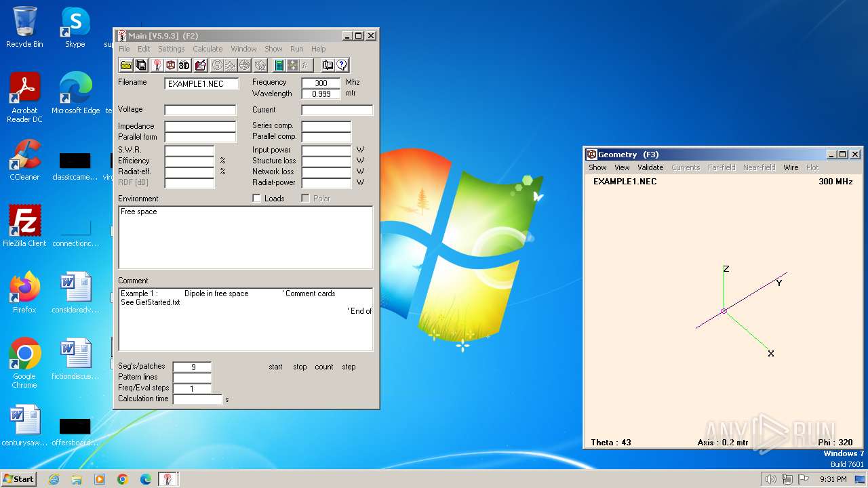The image size is (868, 488).
Task: Open the Settings menu
Action: 172,49
